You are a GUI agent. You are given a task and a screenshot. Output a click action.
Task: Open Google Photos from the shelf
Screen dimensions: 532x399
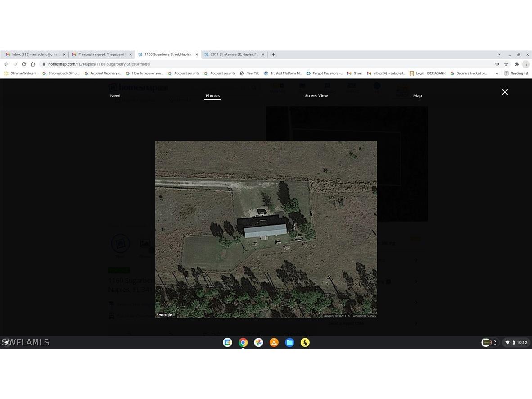click(258, 343)
